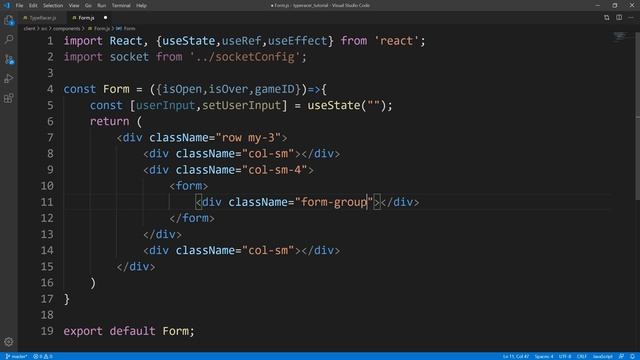Open the Terminal menu

tap(121, 5)
